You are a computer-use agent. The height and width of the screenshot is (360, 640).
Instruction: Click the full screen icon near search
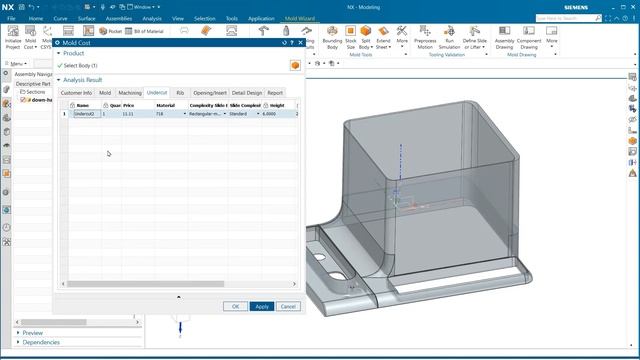608,18
